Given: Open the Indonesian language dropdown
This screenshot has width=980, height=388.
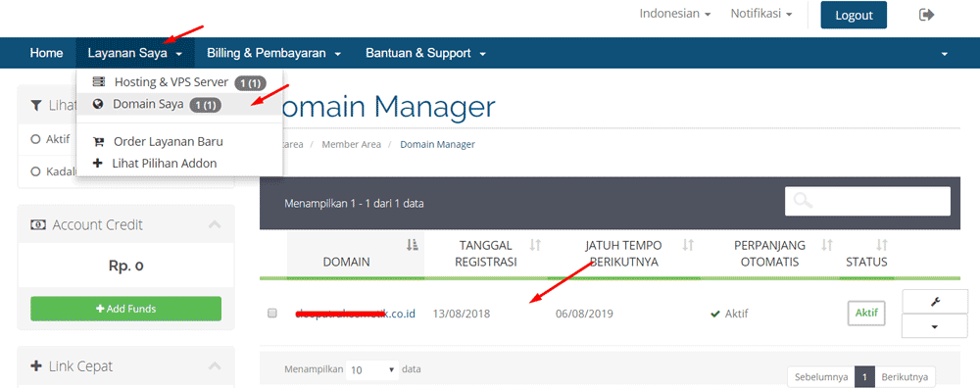Looking at the screenshot, I should tap(675, 14).
